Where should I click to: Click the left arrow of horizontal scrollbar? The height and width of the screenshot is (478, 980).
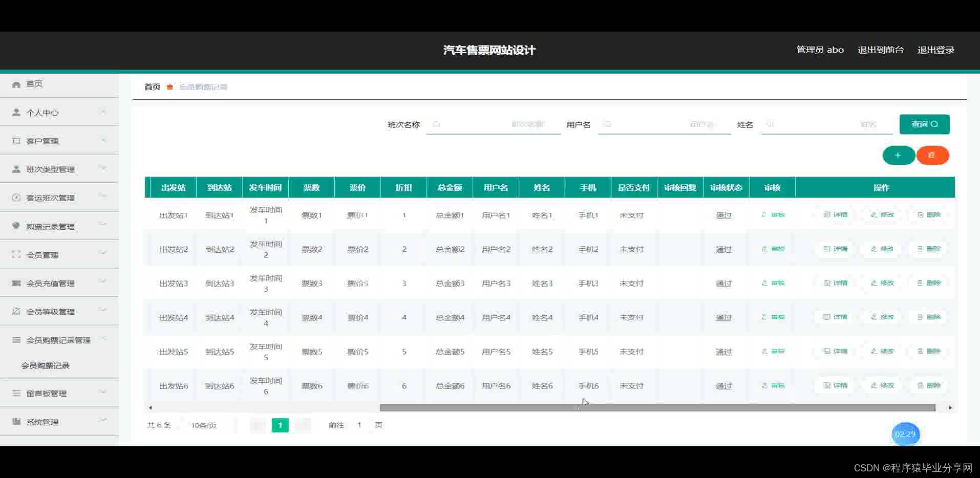[150, 408]
